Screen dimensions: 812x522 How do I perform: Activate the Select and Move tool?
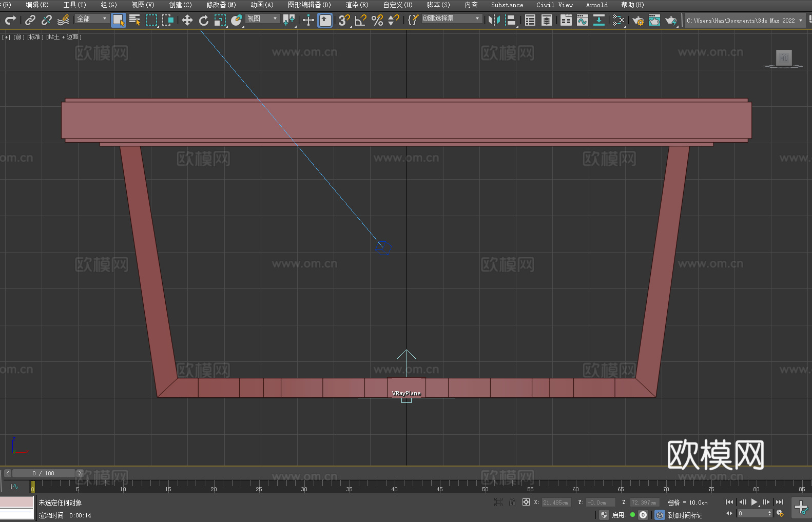click(187, 20)
